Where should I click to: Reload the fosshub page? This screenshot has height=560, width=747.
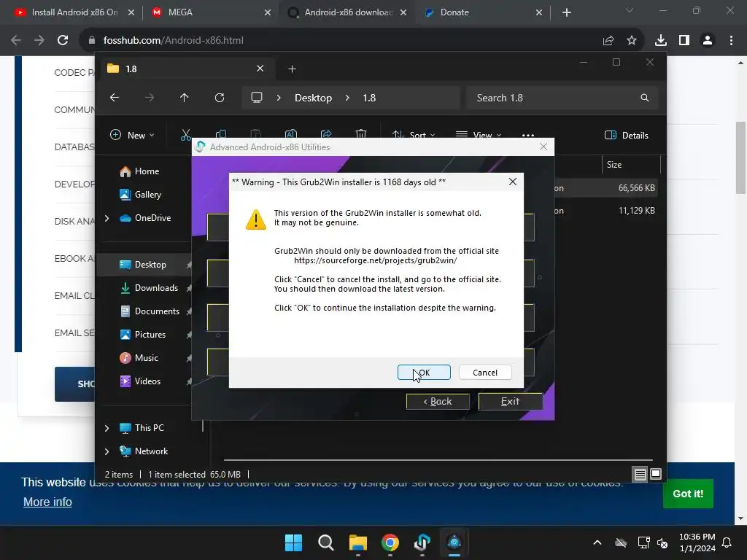pos(63,41)
